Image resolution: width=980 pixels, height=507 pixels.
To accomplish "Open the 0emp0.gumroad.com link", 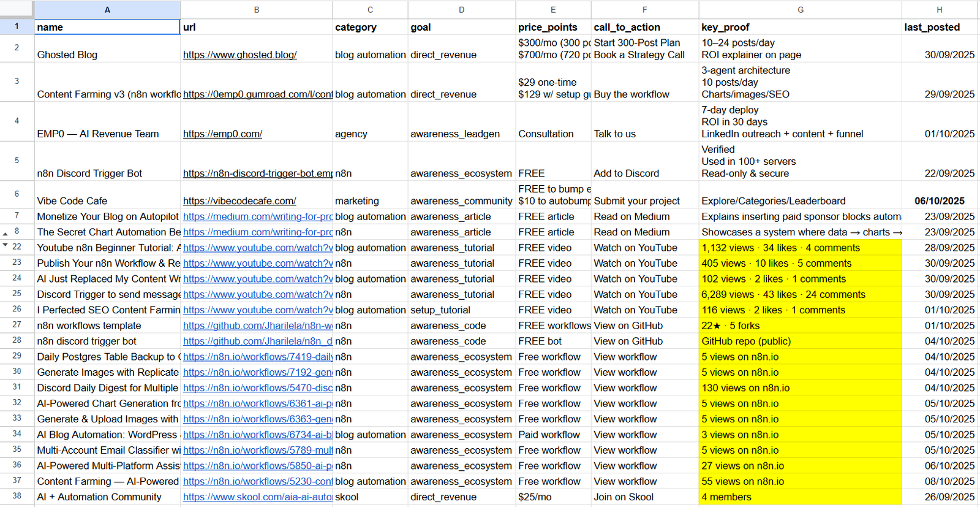I will click(x=257, y=94).
